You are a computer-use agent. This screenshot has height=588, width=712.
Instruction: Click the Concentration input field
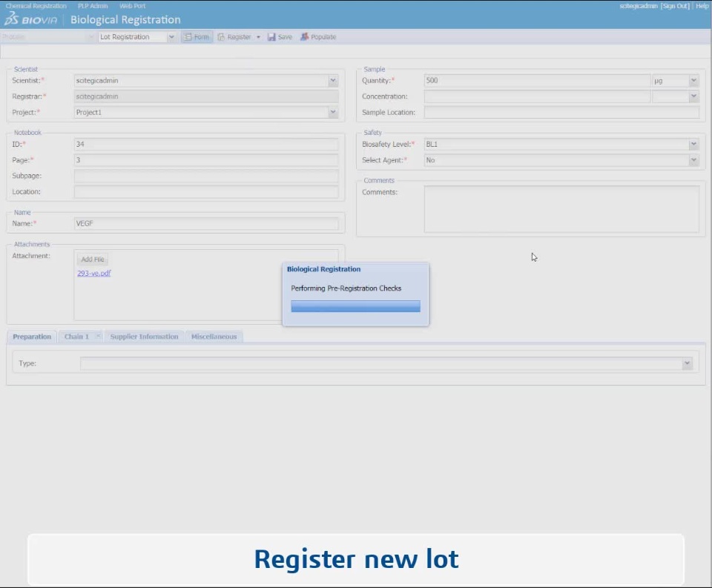point(537,96)
